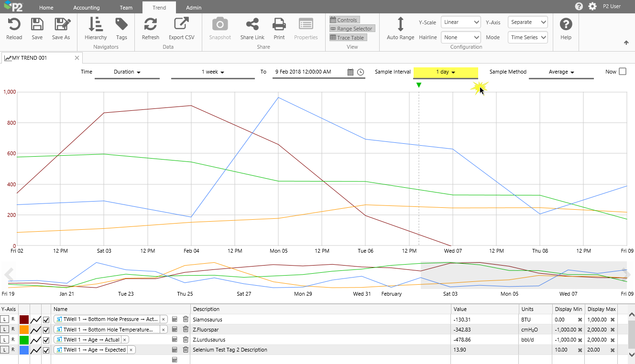The height and width of the screenshot is (364, 635).
Task: Open the Tags navigator
Action: (121, 24)
